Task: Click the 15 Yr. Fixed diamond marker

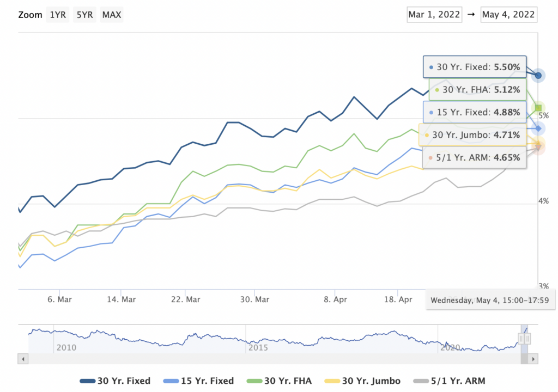Action: pos(538,128)
